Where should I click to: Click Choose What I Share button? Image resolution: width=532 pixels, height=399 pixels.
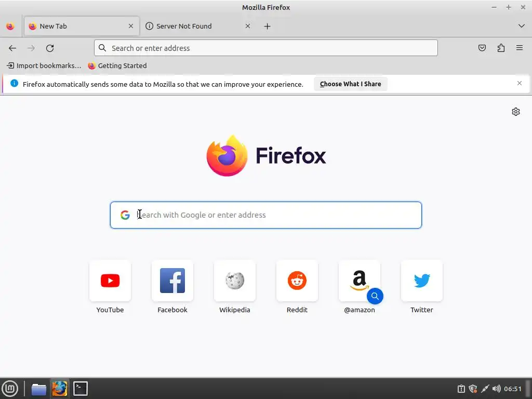coord(351,84)
